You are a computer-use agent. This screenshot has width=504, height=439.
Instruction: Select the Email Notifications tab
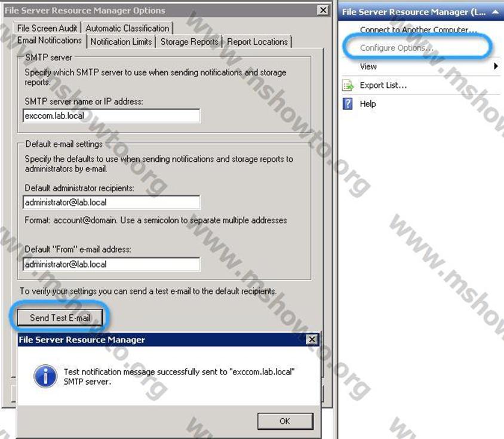(50, 41)
